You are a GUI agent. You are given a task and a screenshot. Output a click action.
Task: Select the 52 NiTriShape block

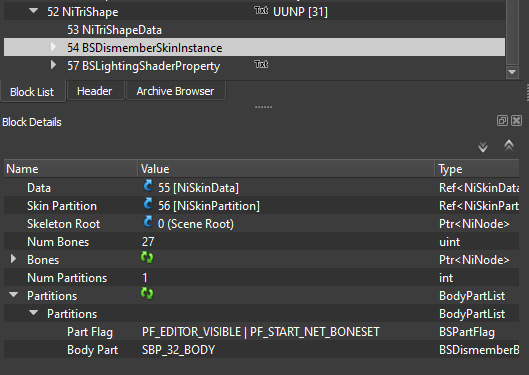click(83, 12)
